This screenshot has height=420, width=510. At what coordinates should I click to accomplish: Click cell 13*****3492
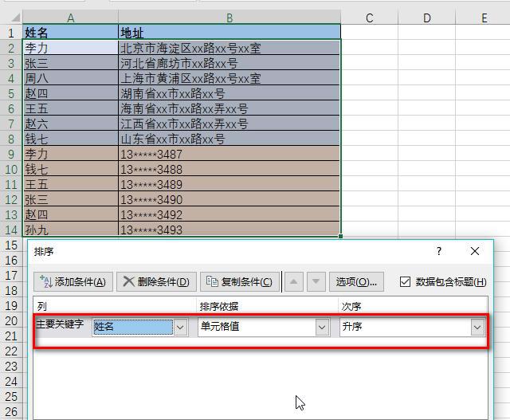pos(229,214)
